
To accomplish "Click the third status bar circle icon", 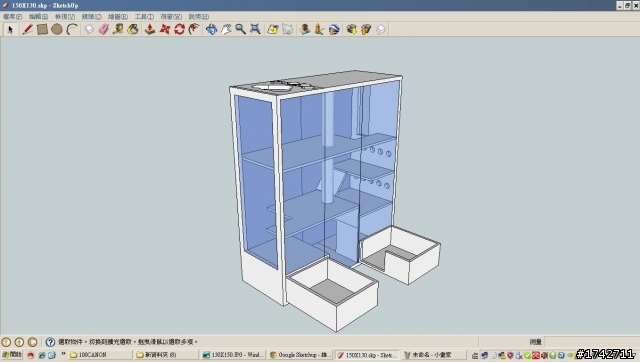I will (x=32, y=342).
